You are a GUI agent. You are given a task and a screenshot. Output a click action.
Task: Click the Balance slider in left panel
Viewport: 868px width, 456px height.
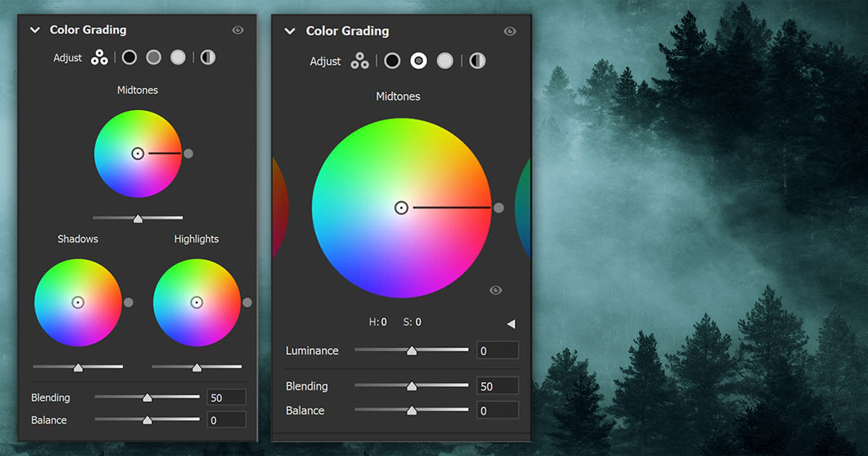[147, 419]
